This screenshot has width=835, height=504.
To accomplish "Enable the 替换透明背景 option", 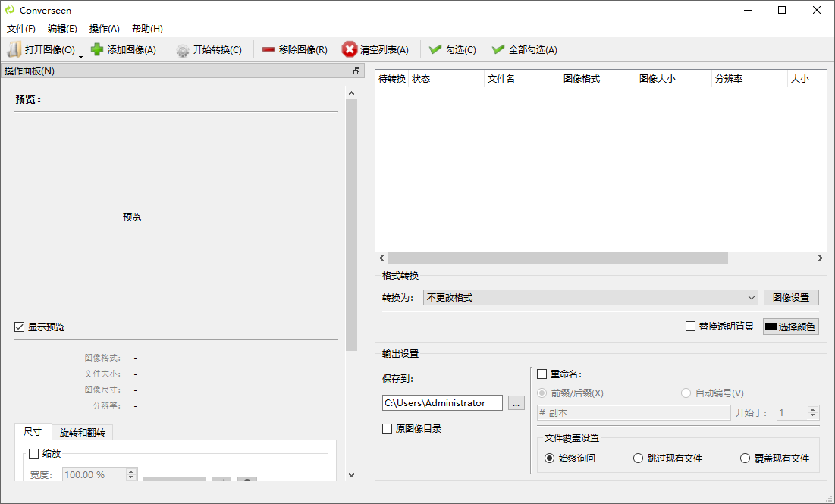I will [x=691, y=326].
